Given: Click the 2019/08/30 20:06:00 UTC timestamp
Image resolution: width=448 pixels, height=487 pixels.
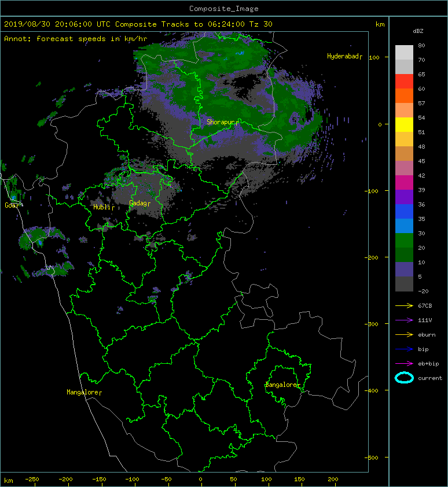Looking at the screenshot, I should pyautogui.click(x=57, y=24).
